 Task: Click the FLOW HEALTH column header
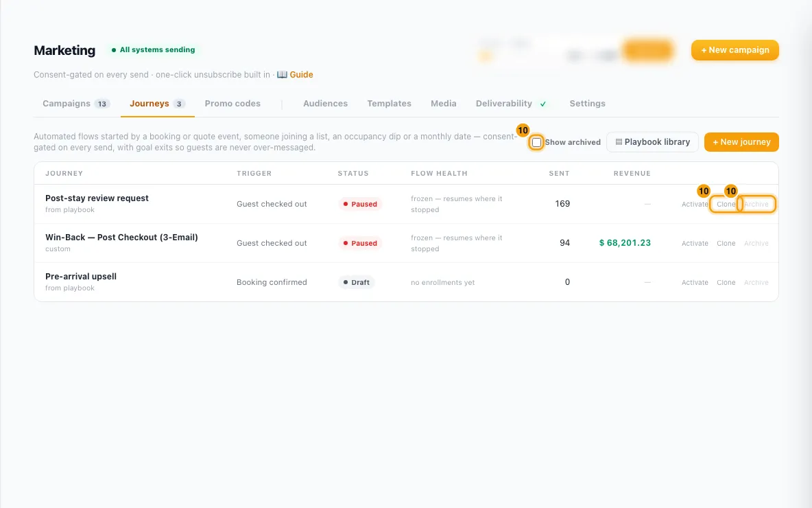tap(439, 174)
